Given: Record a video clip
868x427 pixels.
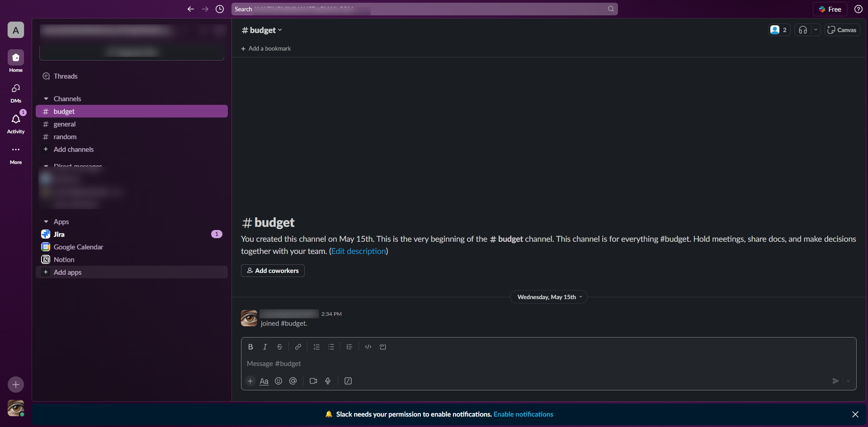Looking at the screenshot, I should pos(313,381).
